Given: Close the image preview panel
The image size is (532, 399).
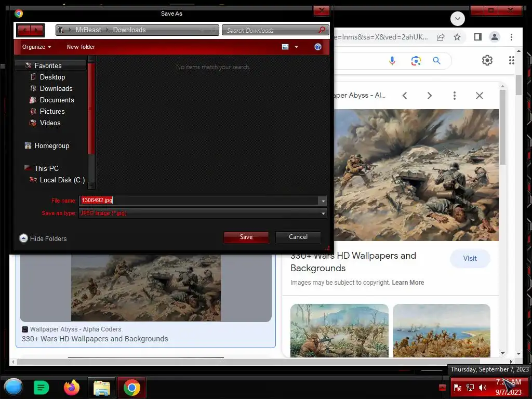Looking at the screenshot, I should 479,96.
